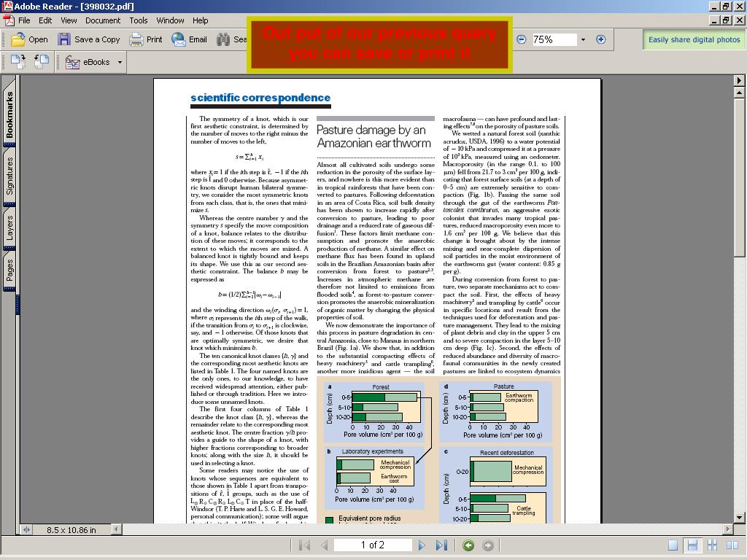The height and width of the screenshot is (560, 747).
Task: Click the document pane options arrow above the scrollbar
Action: [x=740, y=80]
